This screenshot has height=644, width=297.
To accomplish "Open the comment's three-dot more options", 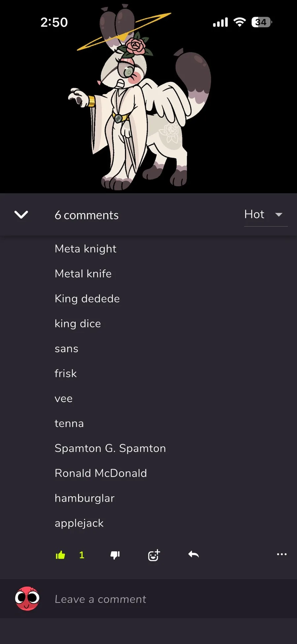I will pyautogui.click(x=281, y=554).
